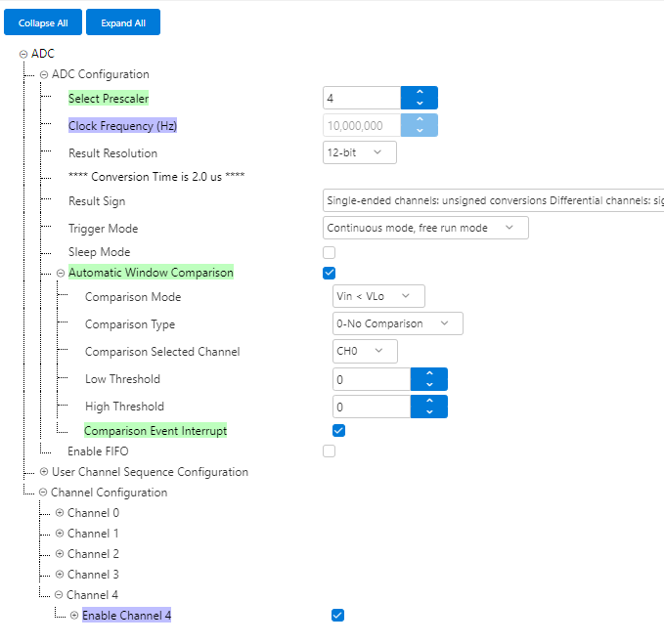Disable the Enable Channel 4 checkbox
The height and width of the screenshot is (644, 664).
[338, 615]
